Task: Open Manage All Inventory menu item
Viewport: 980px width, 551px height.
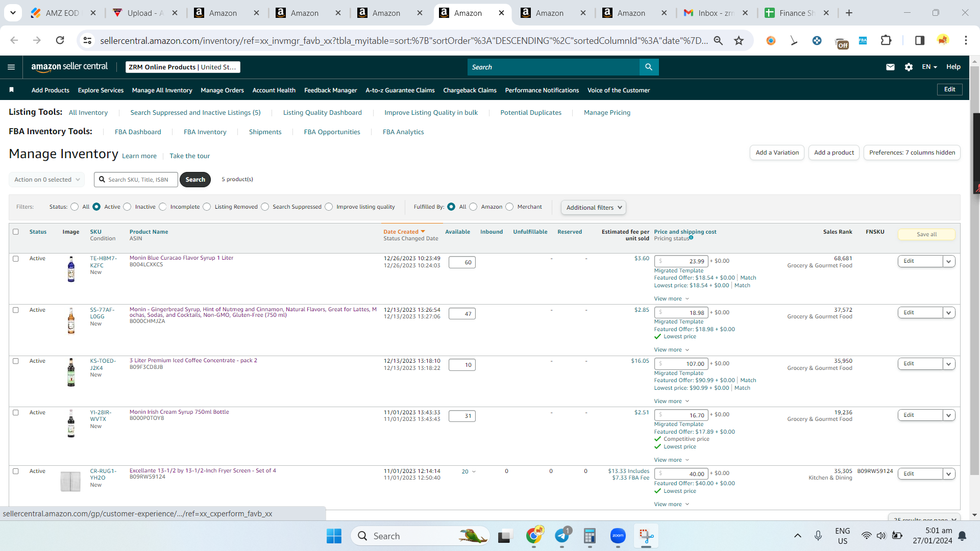Action: point(162,90)
